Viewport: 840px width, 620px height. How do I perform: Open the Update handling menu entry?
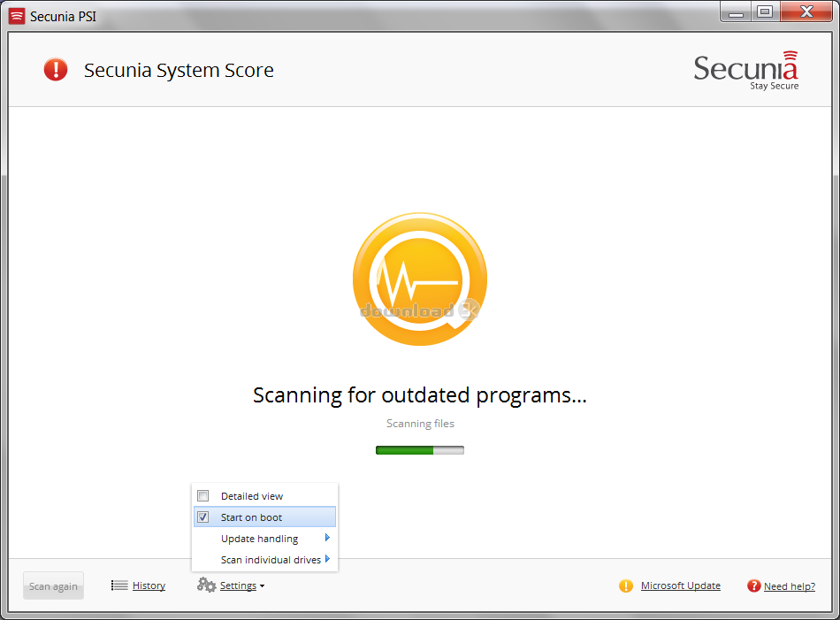click(x=264, y=538)
